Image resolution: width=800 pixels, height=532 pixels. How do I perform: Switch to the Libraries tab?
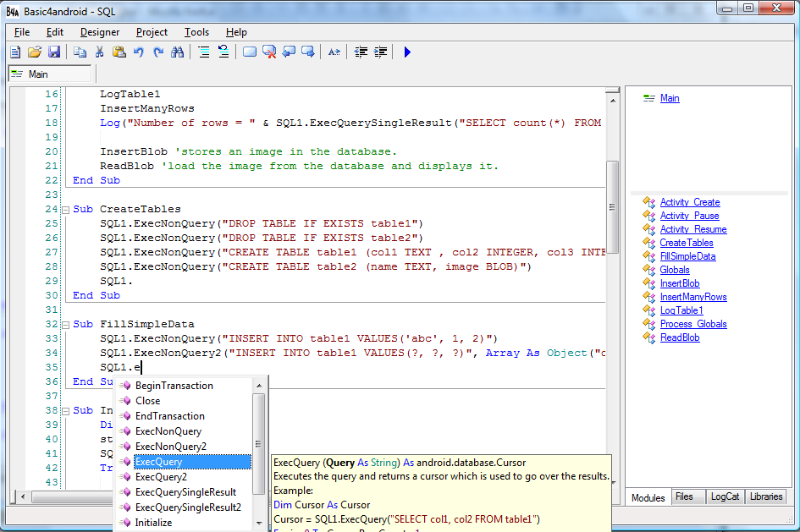766,496
